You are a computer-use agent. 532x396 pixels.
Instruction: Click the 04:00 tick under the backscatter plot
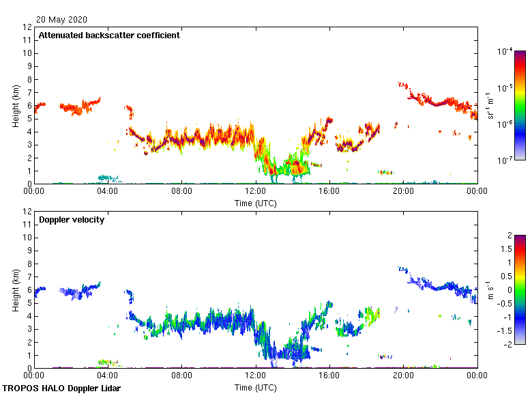pyautogui.click(x=108, y=191)
